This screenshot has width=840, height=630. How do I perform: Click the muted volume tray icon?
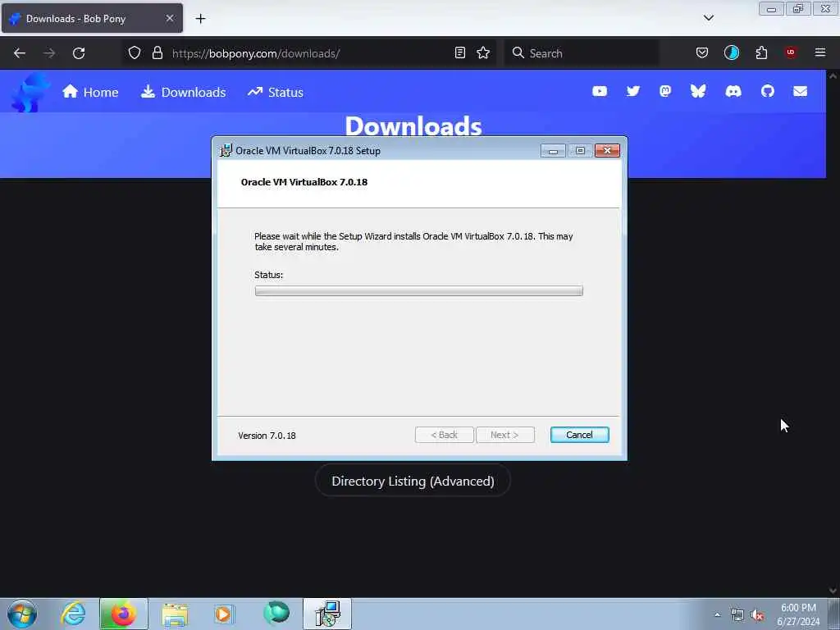[x=757, y=615]
